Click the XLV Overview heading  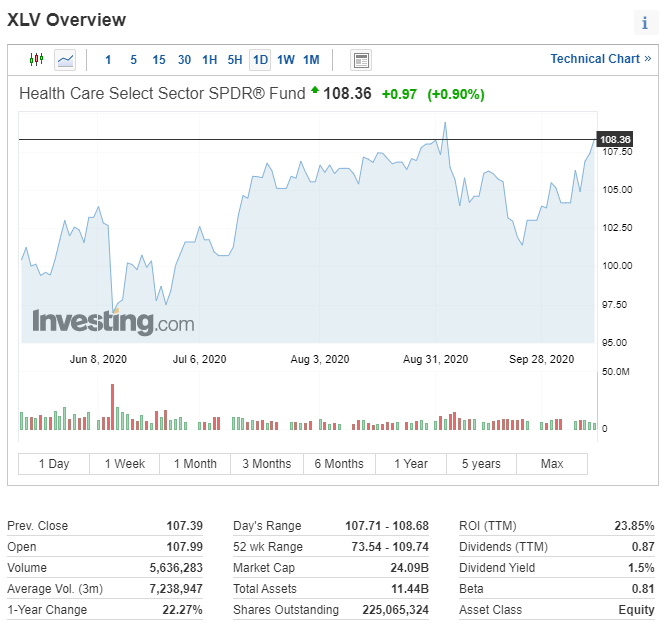[66, 20]
